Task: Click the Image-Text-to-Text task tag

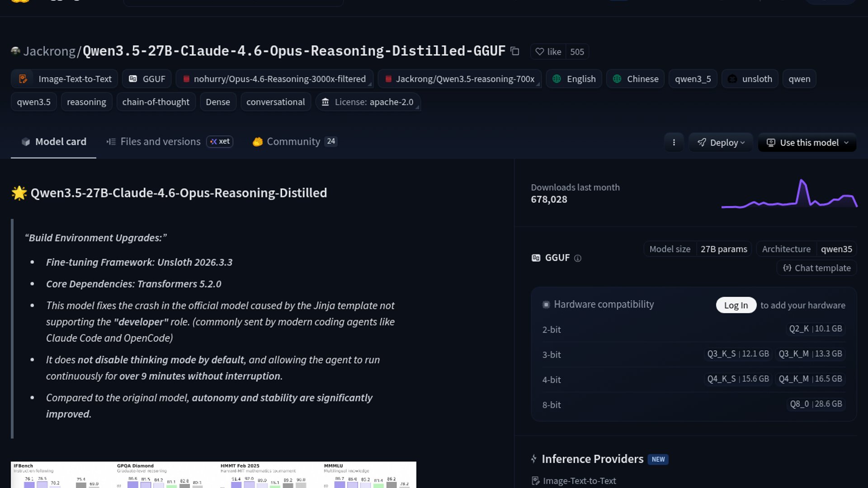Action: click(65, 79)
